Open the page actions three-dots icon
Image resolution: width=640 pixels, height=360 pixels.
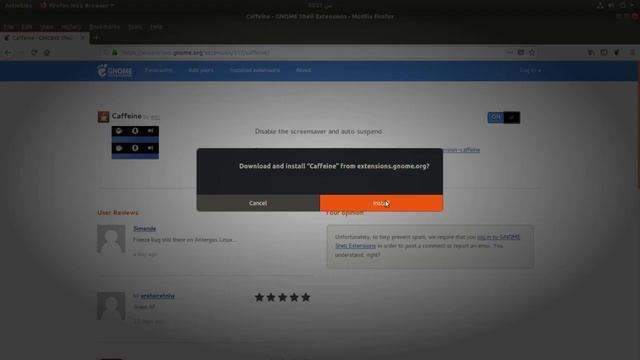[x=510, y=52]
